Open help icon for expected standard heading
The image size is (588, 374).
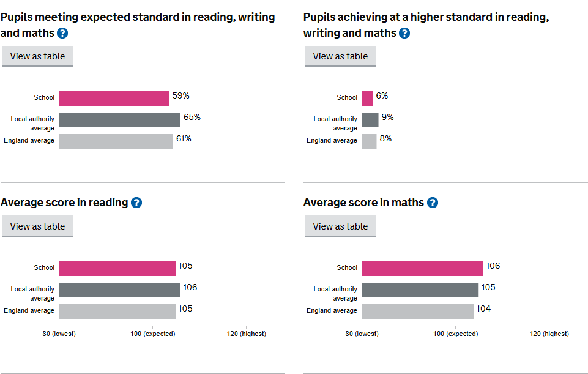[x=62, y=33]
